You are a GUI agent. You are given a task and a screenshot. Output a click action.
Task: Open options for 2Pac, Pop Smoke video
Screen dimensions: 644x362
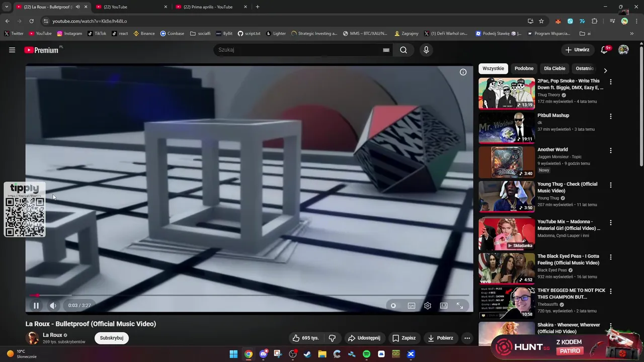point(611,81)
